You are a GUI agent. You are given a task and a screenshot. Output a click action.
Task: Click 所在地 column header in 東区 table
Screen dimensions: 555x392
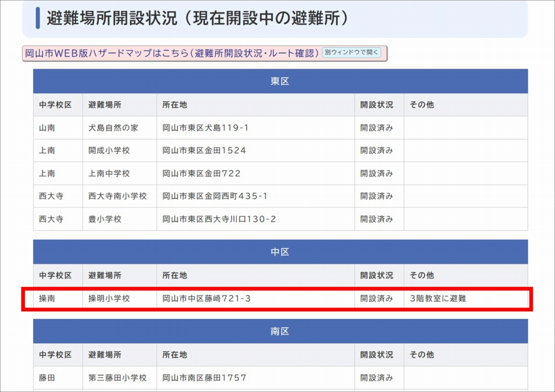175,104
